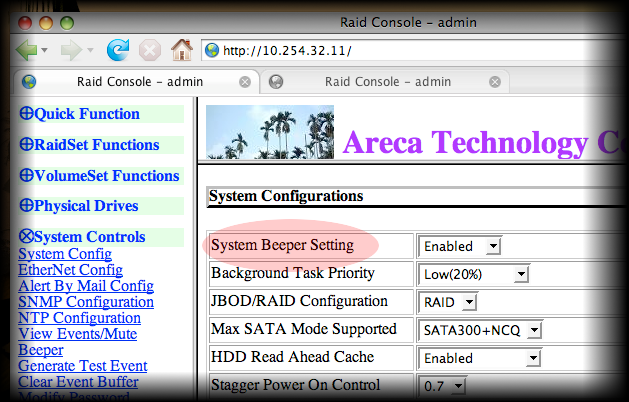Click the System Configurations heading
The image size is (629, 402).
coord(286,196)
